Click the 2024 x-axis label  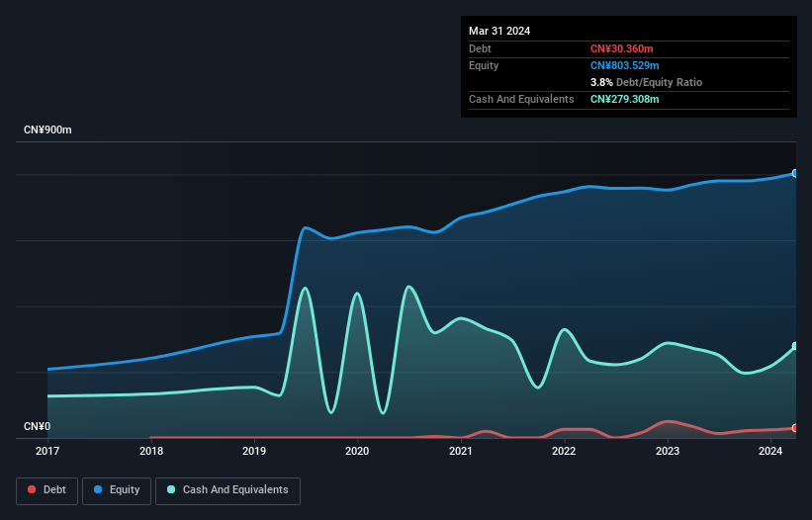(770, 451)
